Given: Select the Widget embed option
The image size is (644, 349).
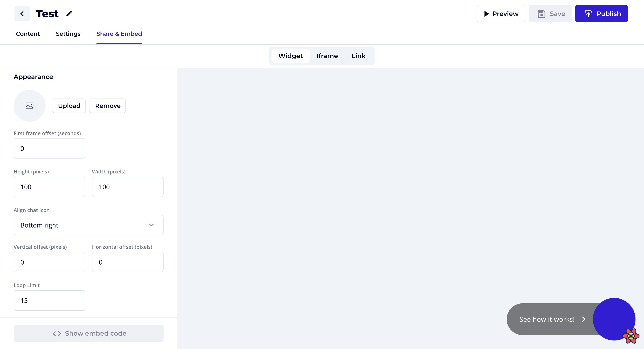Looking at the screenshot, I should click(290, 56).
